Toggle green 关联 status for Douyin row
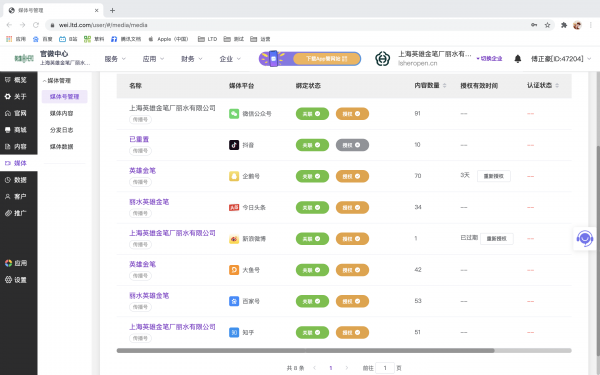This screenshot has height=375, width=600. [x=312, y=145]
